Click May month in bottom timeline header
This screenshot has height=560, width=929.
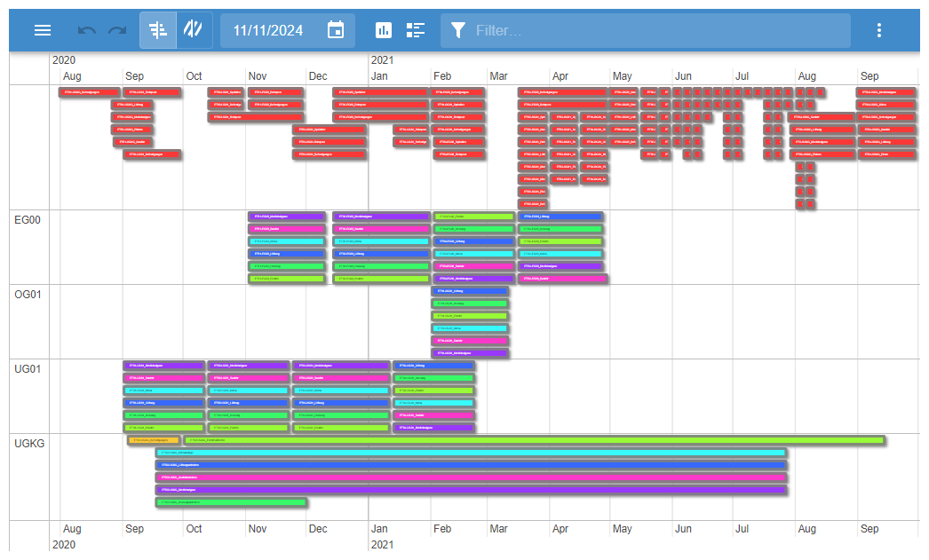[622, 529]
